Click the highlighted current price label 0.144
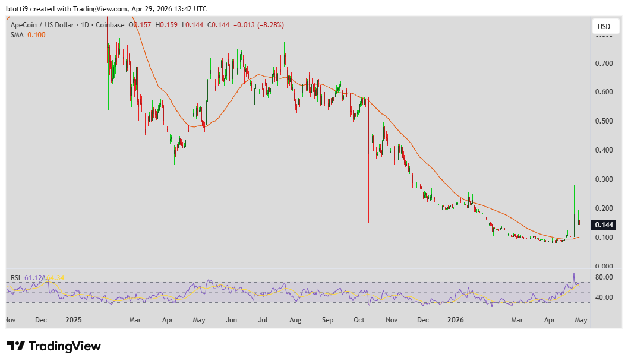The height and width of the screenshot is (364, 628). pos(602,224)
